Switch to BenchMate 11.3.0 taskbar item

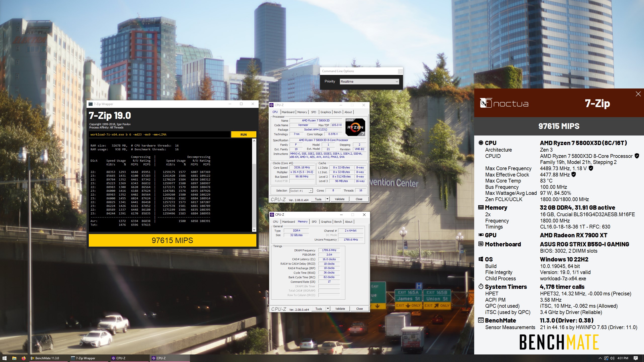[48, 358]
